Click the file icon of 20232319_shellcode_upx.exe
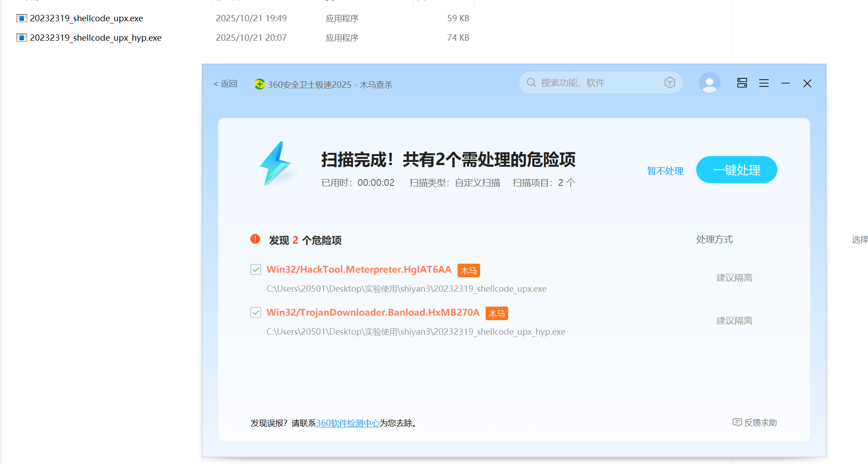 (21, 18)
